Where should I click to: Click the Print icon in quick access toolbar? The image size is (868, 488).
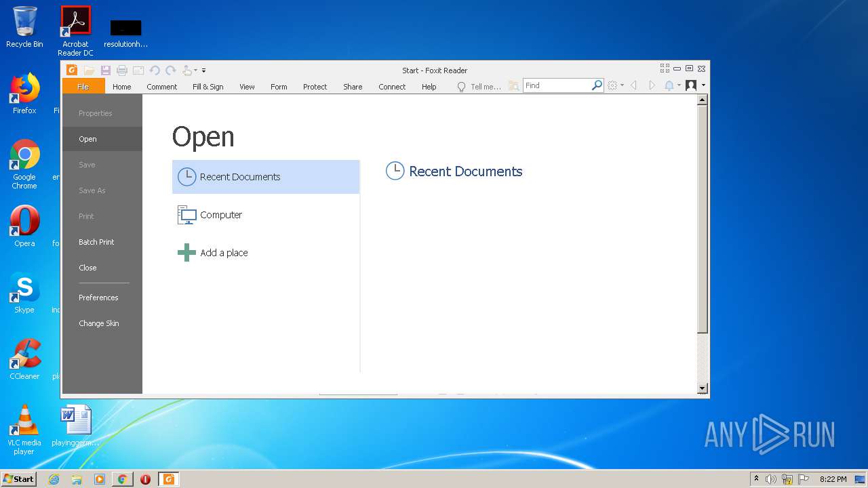122,70
